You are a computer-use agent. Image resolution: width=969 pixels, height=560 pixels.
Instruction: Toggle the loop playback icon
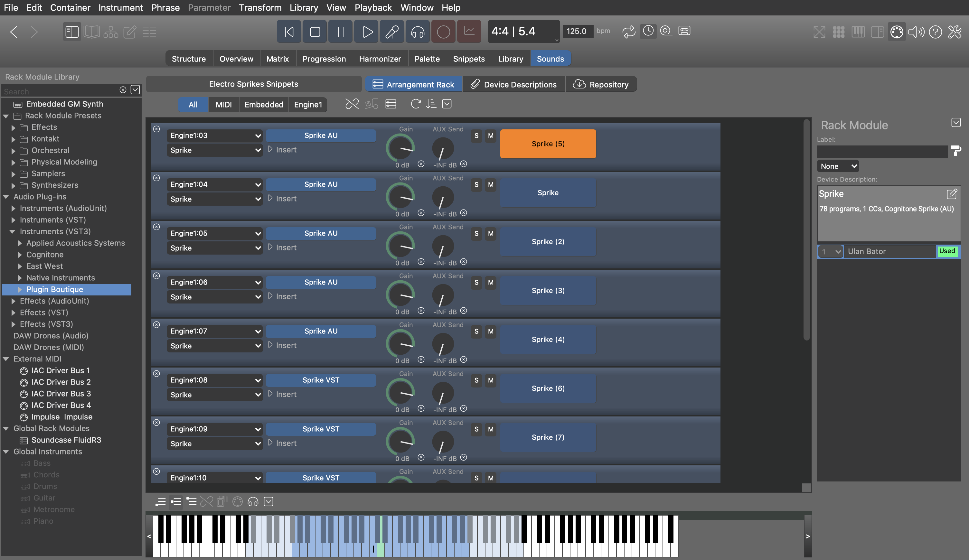pyautogui.click(x=629, y=32)
